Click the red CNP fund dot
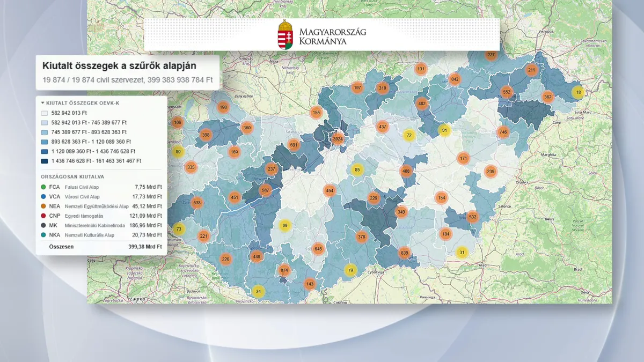Screen dimensions: 644x362 (x=43, y=216)
